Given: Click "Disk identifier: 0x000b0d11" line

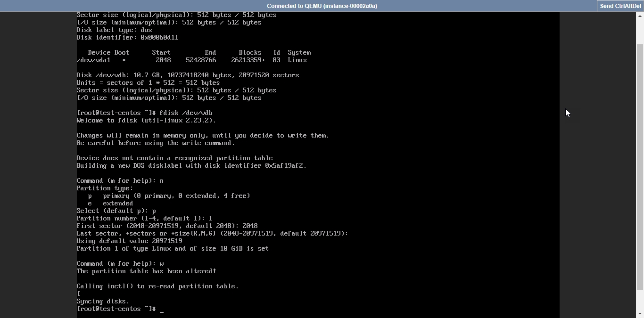Looking at the screenshot, I should coord(127,38).
